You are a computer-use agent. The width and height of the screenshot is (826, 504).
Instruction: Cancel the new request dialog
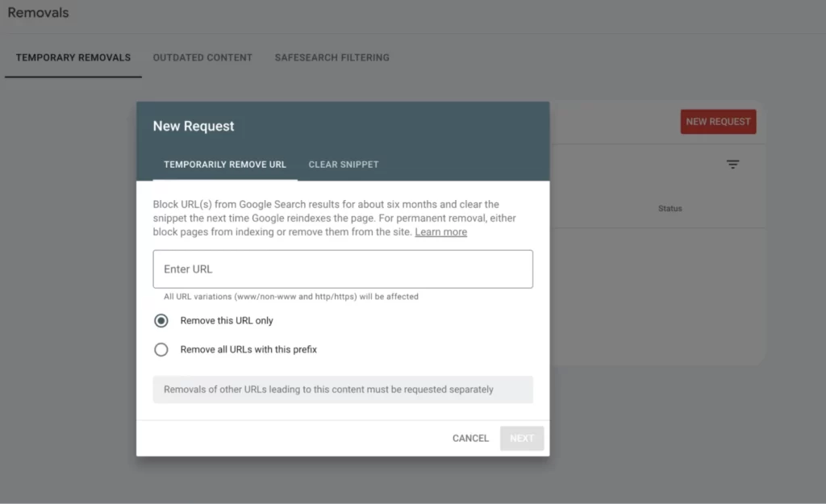(470, 439)
